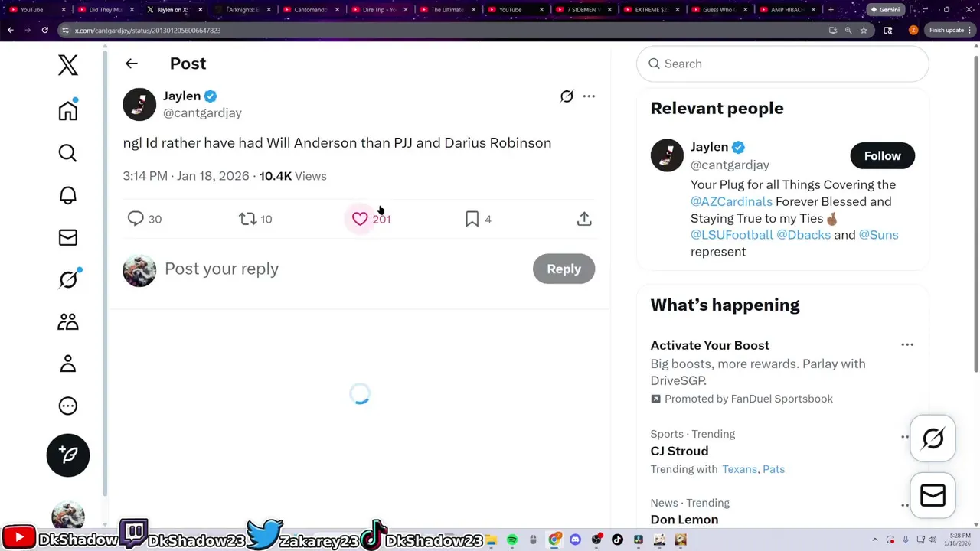This screenshot has height=551, width=980.
Task: Go back using the Post arrow
Action: (132, 64)
